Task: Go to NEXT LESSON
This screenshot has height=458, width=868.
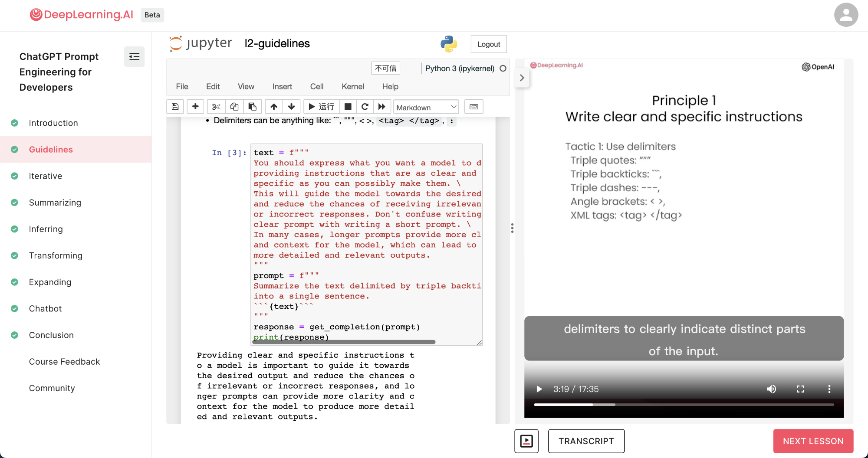Action: pos(813,441)
